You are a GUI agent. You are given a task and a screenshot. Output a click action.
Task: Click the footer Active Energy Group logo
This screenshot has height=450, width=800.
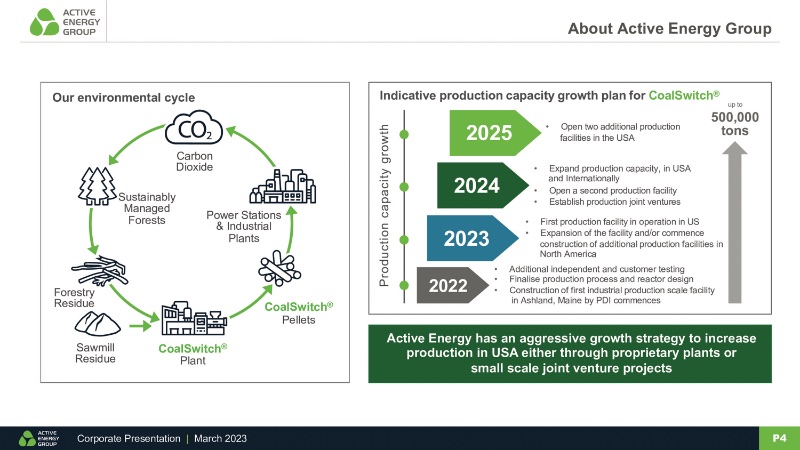38,438
